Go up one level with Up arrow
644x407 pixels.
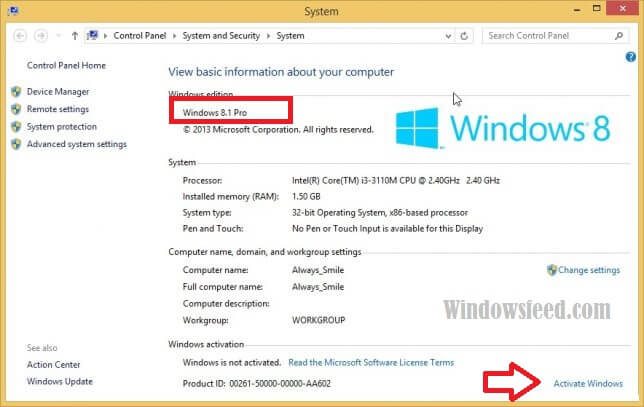pyautogui.click(x=74, y=36)
